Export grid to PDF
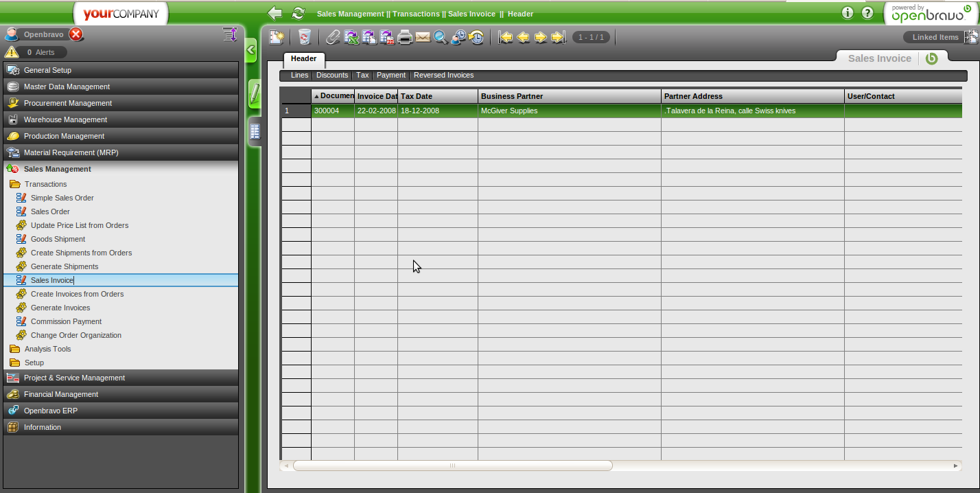980x493 pixels. (x=387, y=37)
